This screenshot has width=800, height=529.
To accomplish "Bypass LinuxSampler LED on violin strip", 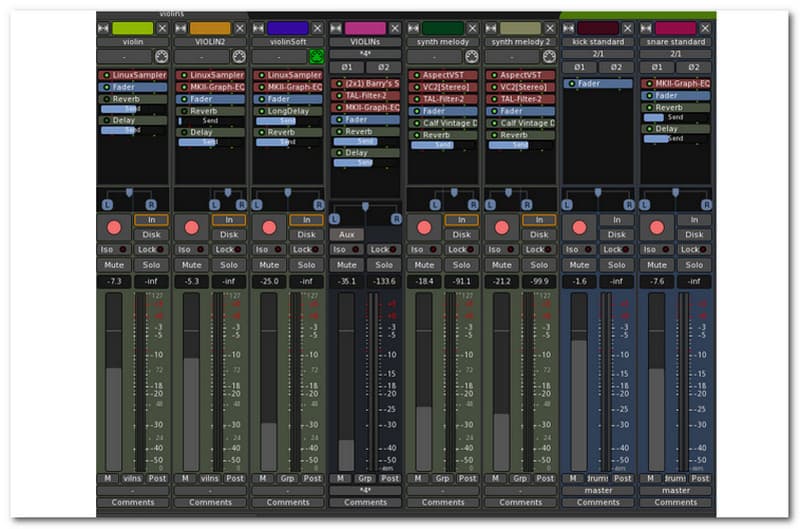I will [x=107, y=75].
